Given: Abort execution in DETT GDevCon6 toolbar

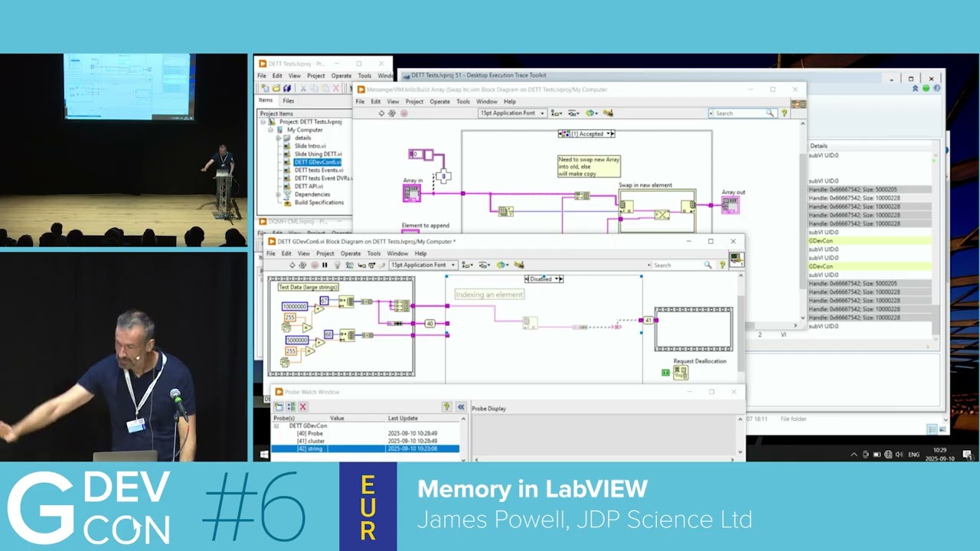Looking at the screenshot, I should (x=315, y=265).
